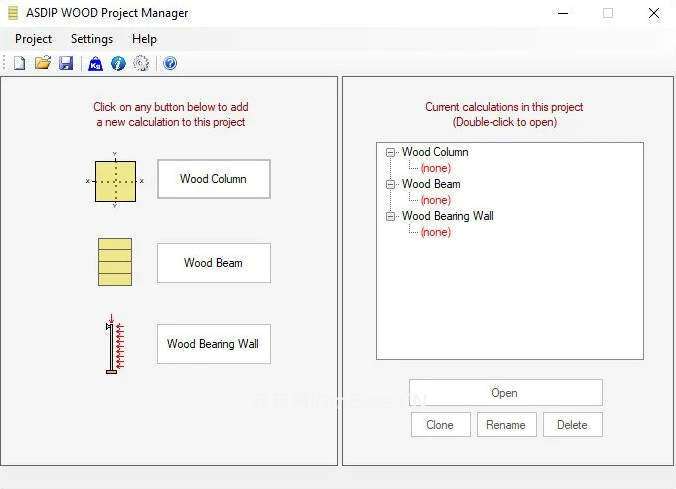The width and height of the screenshot is (676, 489).
Task: Select (none) under Wood Bearing Wall
Action: click(436, 232)
